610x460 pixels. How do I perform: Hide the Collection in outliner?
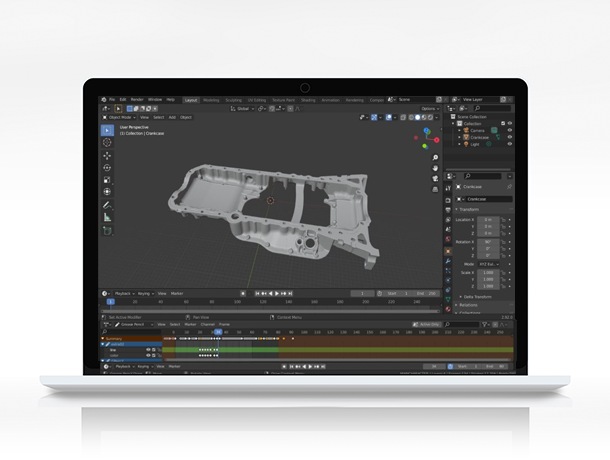coord(510,123)
